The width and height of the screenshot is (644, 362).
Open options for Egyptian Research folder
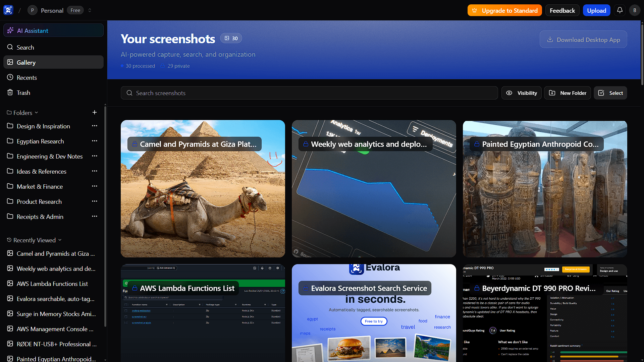(95, 141)
